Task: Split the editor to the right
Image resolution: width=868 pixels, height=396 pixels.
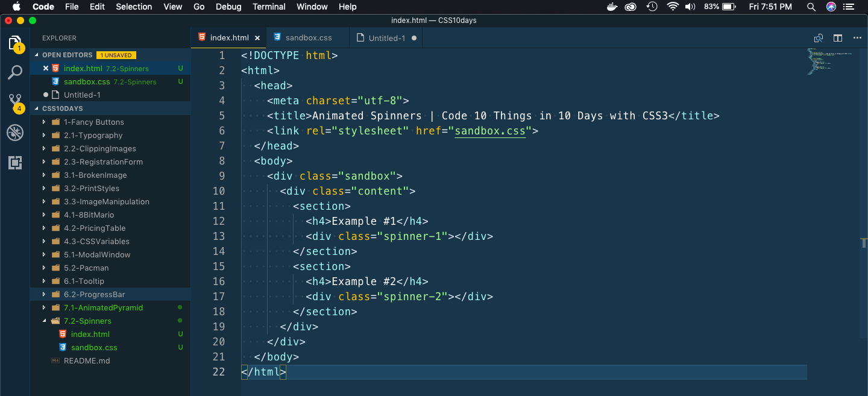Action: tap(838, 38)
